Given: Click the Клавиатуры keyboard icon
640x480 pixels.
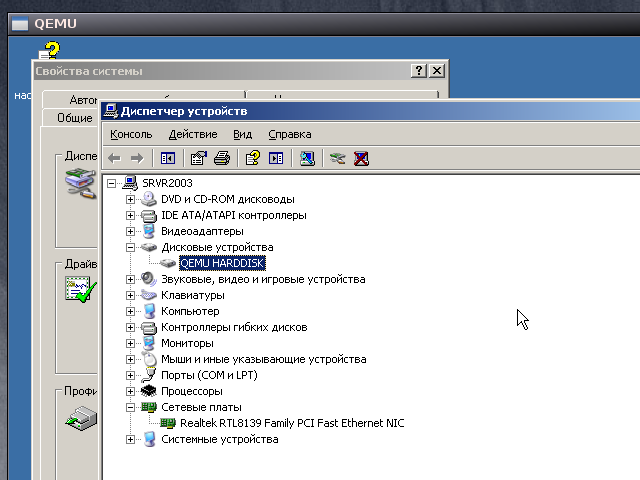Looking at the screenshot, I should click(149, 295).
